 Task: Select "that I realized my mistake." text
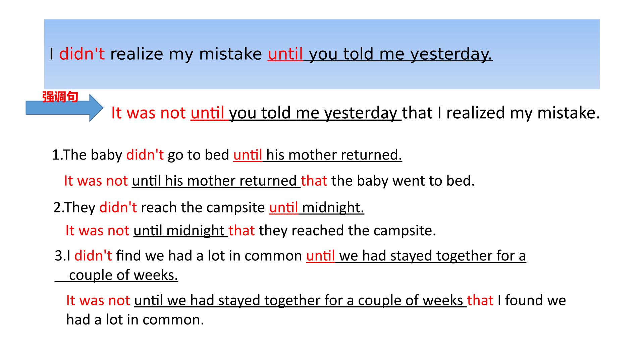coord(501,113)
